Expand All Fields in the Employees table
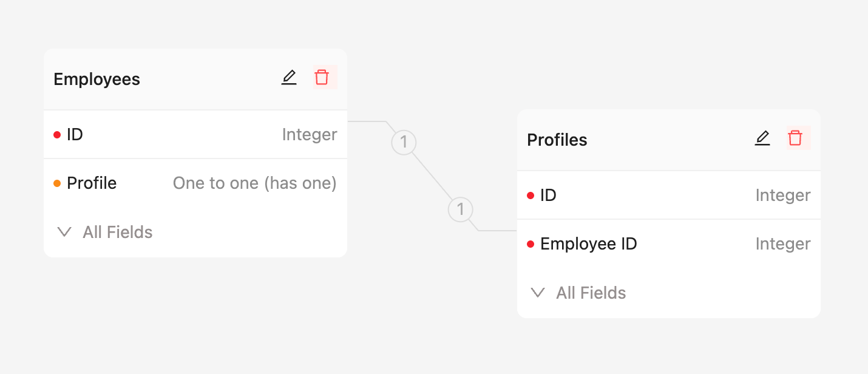Viewport: 868px width, 374px height. click(104, 232)
